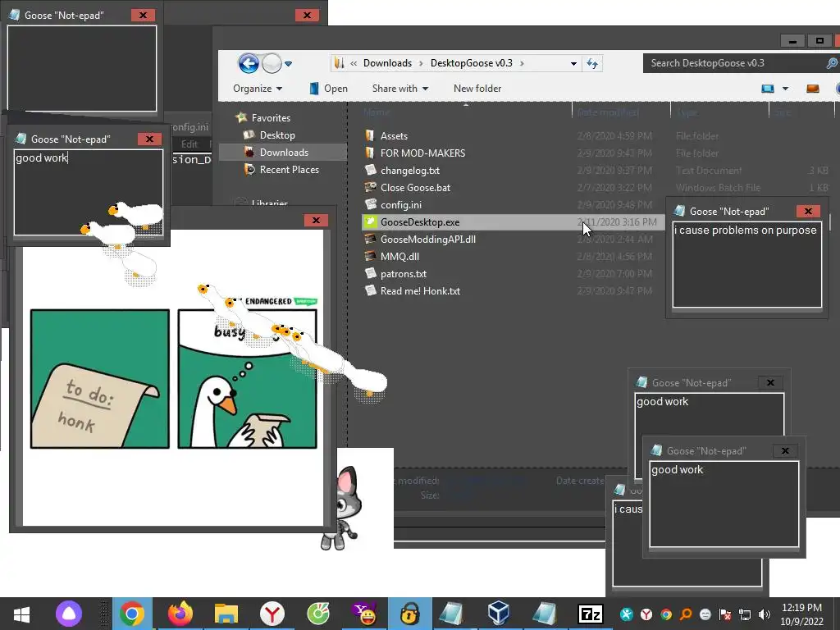Open the purple Alice assistant icon in taskbar
The height and width of the screenshot is (630, 840).
click(x=69, y=614)
